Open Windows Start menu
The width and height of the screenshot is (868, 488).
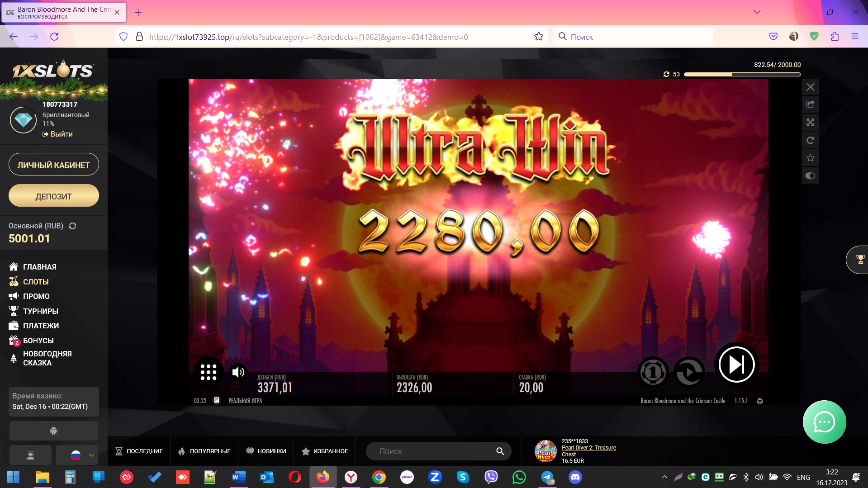click(x=14, y=477)
